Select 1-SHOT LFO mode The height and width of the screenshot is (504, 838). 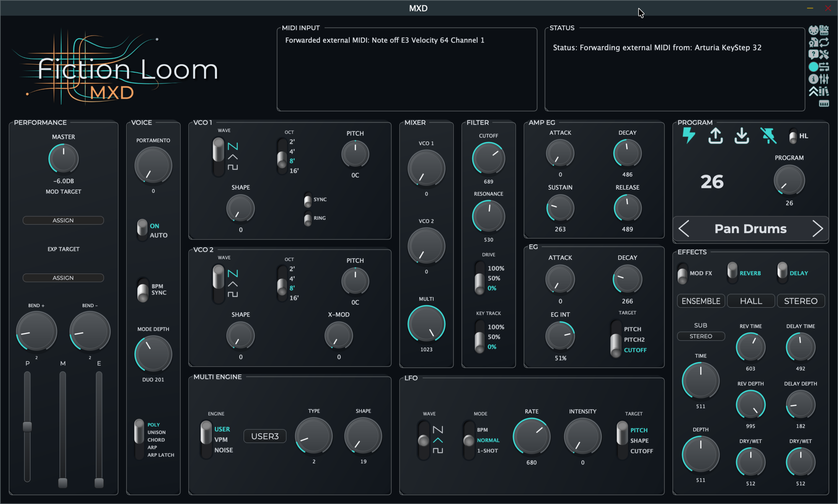[487, 451]
